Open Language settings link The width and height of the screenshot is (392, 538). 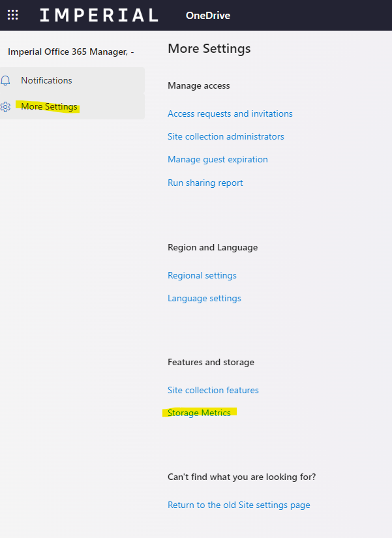[x=204, y=299]
